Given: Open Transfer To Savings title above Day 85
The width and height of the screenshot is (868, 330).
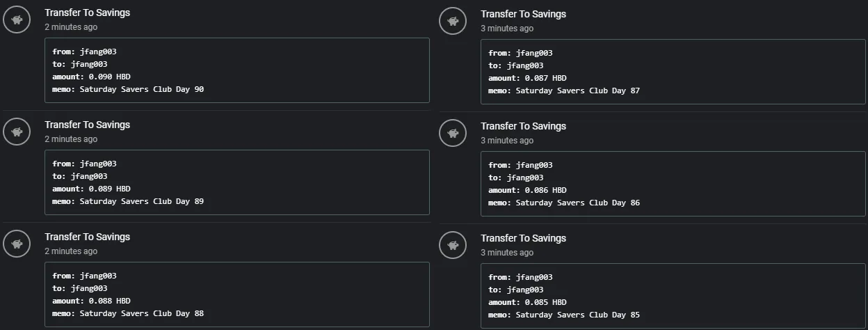Looking at the screenshot, I should pos(523,238).
